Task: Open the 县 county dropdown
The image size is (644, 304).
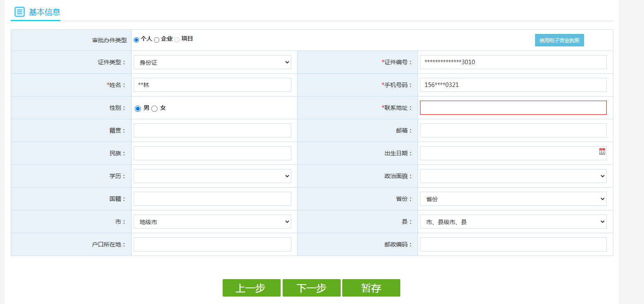Action: [x=512, y=221]
